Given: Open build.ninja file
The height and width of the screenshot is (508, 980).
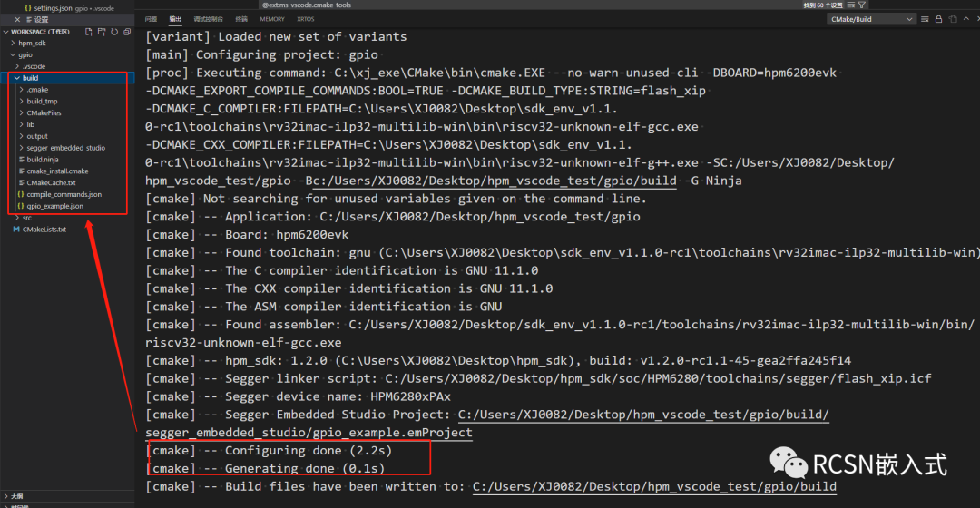Looking at the screenshot, I should pyautogui.click(x=43, y=160).
